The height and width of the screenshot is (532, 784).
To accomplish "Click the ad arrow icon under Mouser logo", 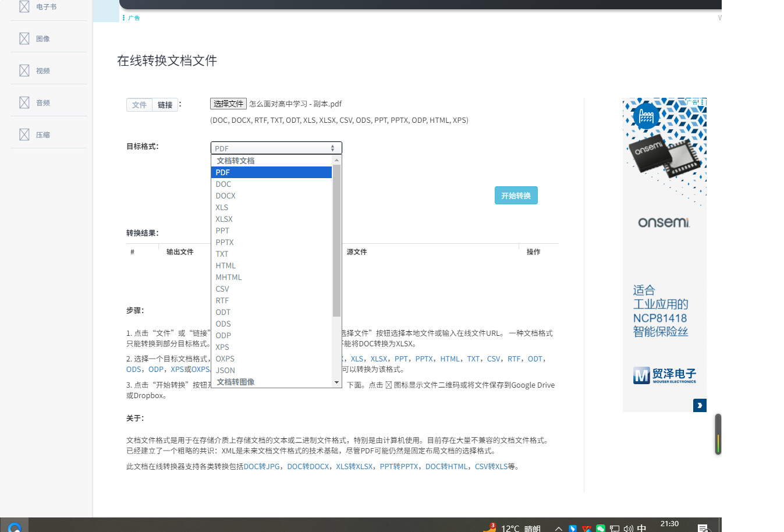I will pos(700,405).
